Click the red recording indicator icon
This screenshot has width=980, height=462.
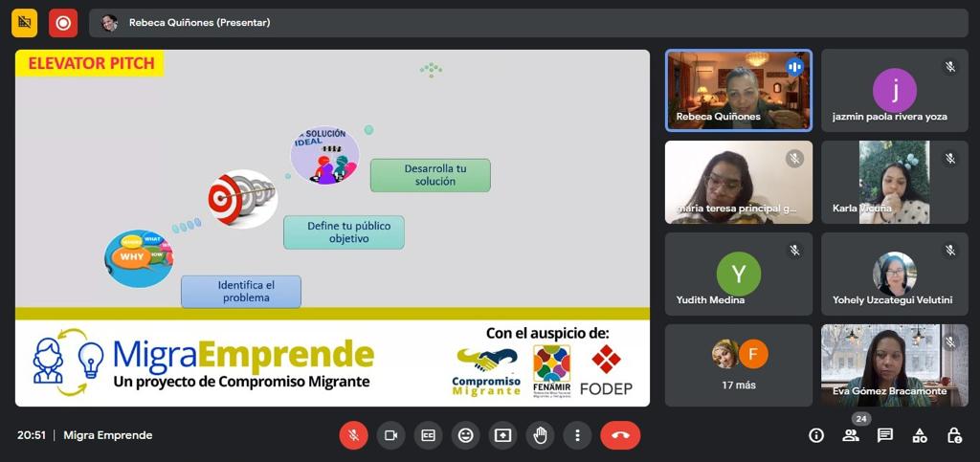(63, 23)
